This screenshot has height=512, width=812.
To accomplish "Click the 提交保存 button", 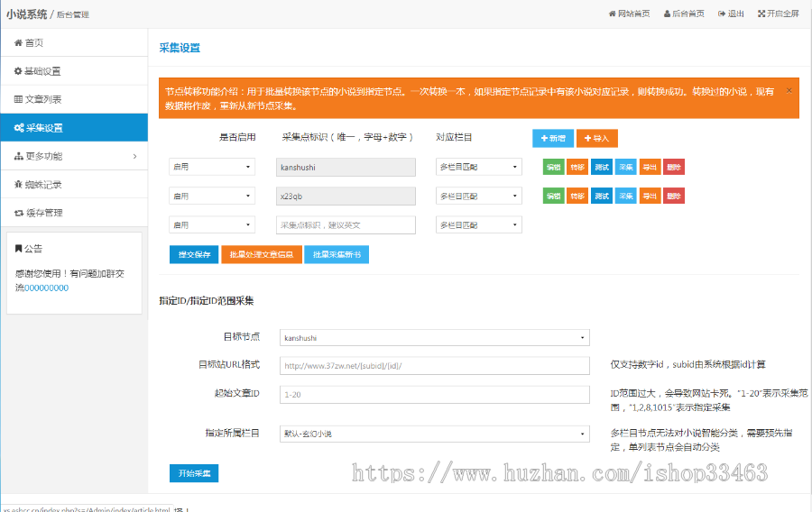I will point(194,254).
